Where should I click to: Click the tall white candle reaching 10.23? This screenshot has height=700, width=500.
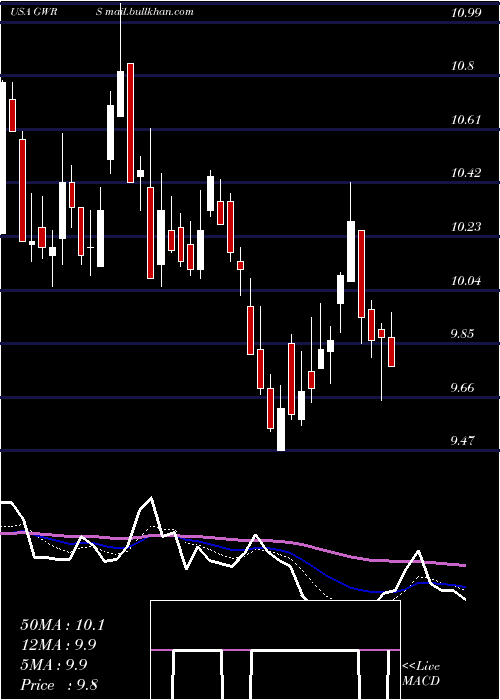[351, 251]
